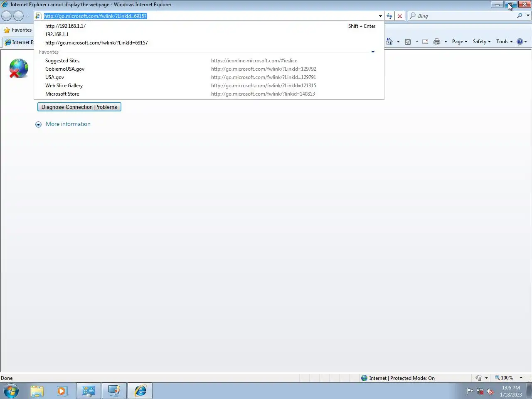Click the Read Mail envelope icon

[425, 42]
